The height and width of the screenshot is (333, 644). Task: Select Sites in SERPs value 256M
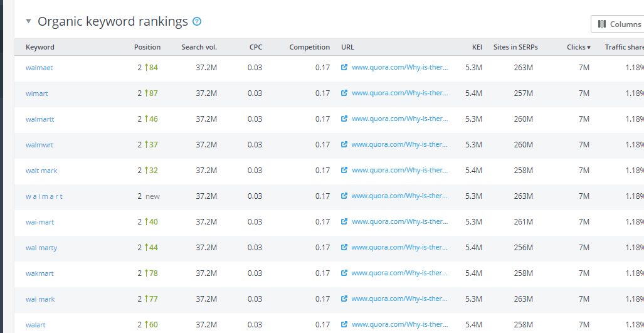(x=523, y=247)
